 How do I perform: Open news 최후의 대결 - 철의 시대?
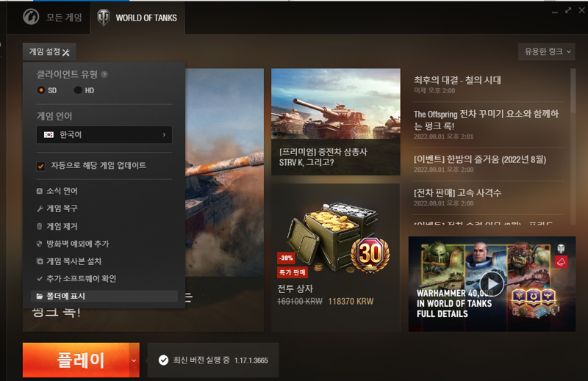click(x=457, y=80)
